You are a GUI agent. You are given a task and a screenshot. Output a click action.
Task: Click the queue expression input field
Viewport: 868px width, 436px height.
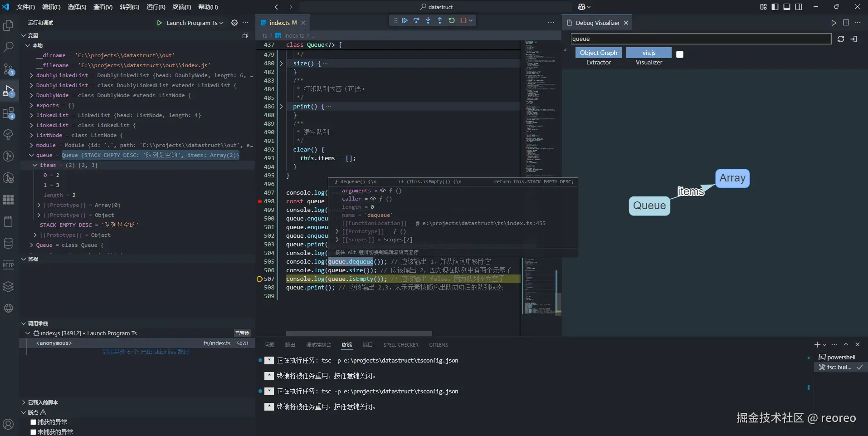[700, 39]
